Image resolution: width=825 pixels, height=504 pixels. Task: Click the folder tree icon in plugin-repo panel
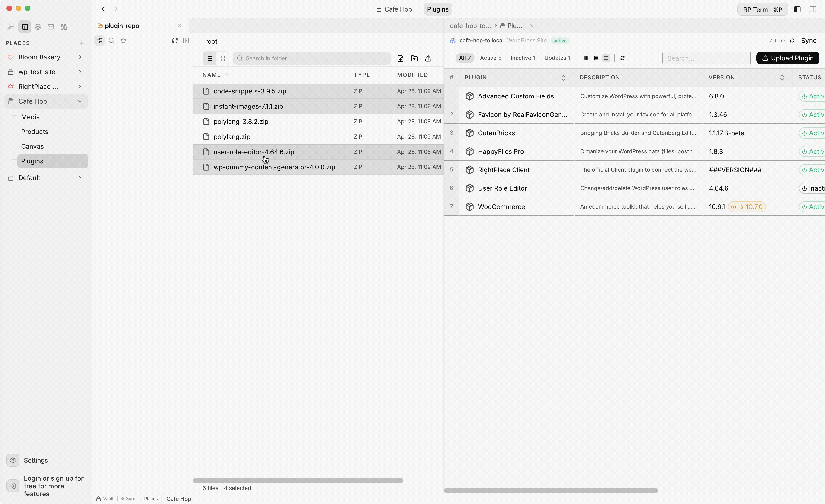(x=99, y=41)
